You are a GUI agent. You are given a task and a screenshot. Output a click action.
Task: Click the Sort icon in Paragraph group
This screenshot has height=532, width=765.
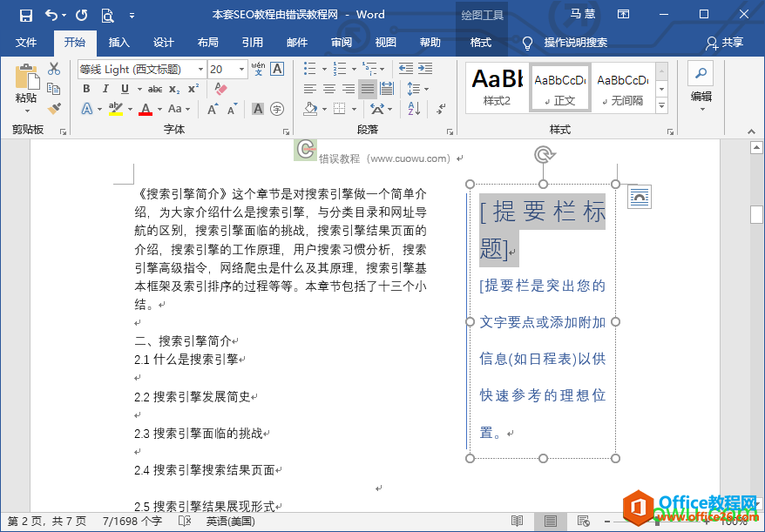414,109
